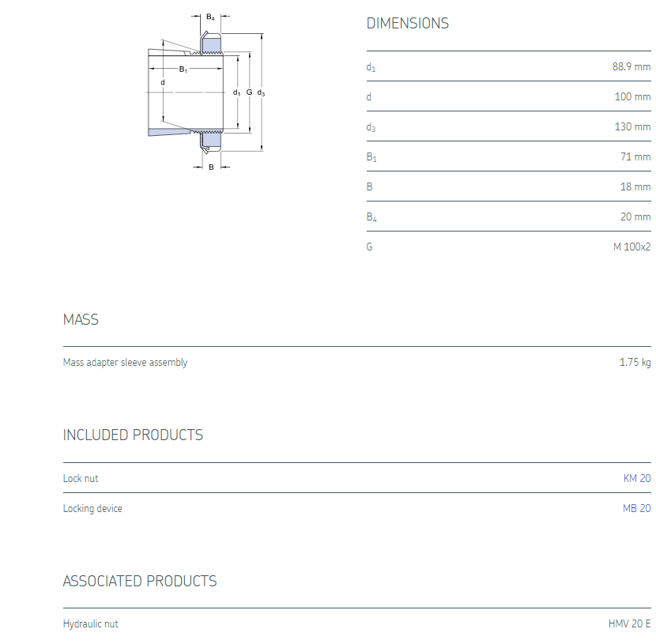Click the 'Locking device' row label
Screen dimensions: 656x644
pyautogui.click(x=92, y=508)
